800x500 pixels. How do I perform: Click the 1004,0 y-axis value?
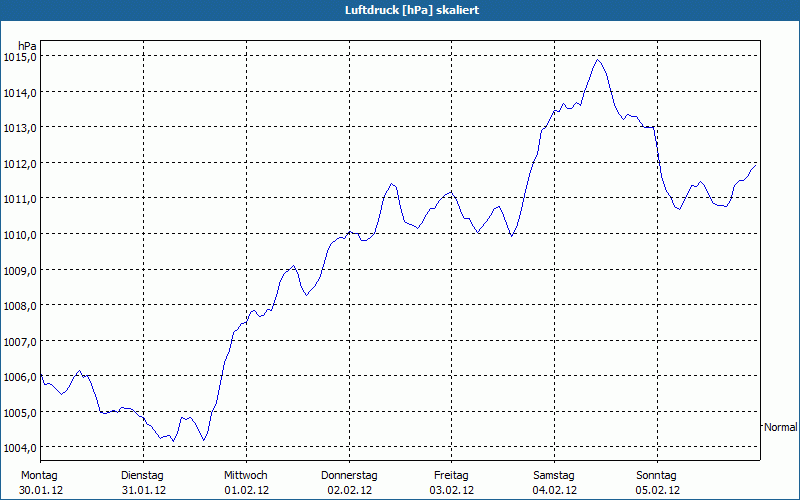point(19,448)
